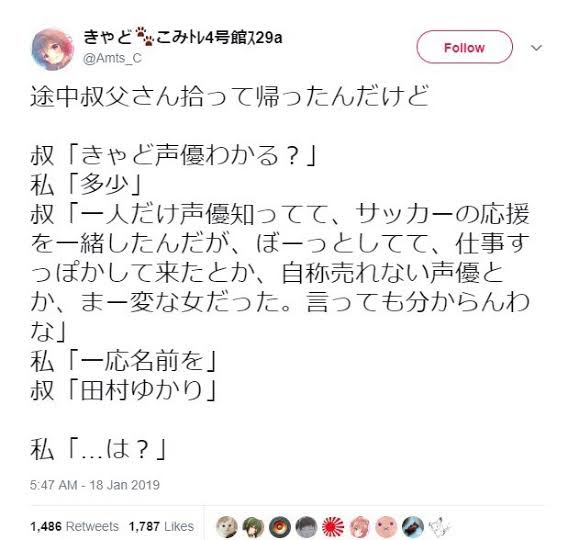
Task: Click the display name きゃど こみトレ4号館ス29a
Action: (x=183, y=37)
